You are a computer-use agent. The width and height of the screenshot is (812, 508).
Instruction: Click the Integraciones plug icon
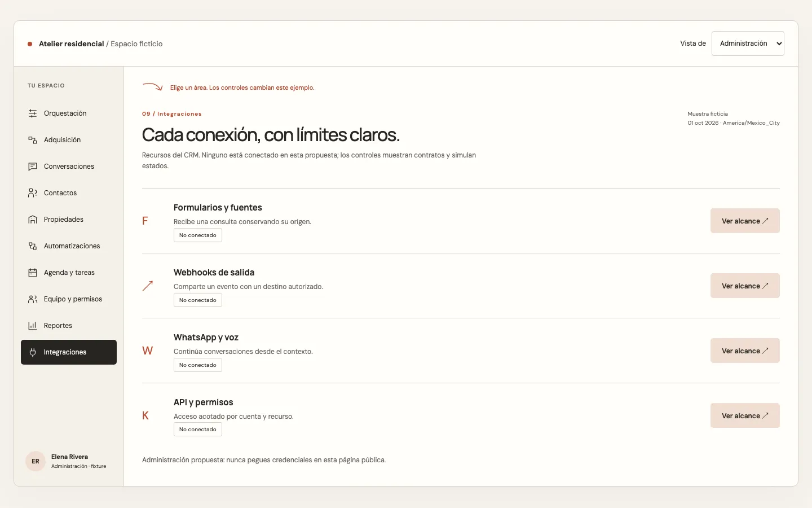pos(33,352)
